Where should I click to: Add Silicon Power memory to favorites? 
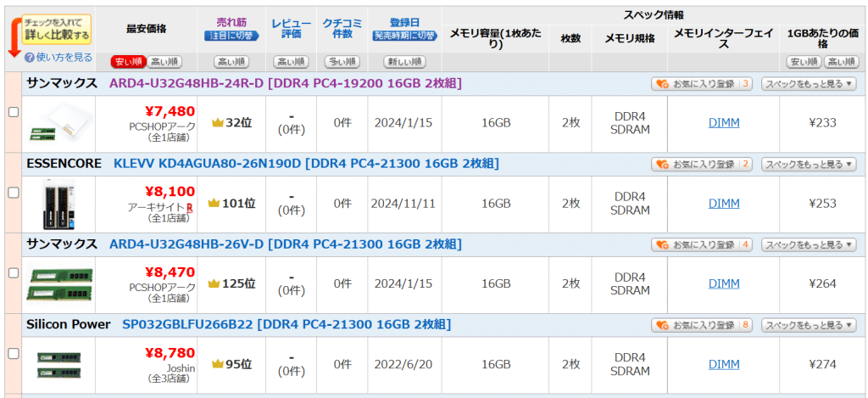(701, 325)
